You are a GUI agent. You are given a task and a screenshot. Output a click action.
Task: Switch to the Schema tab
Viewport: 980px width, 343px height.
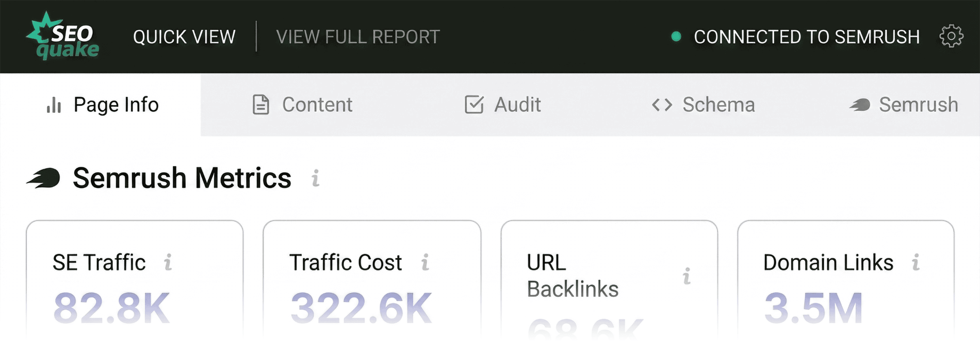click(x=703, y=105)
